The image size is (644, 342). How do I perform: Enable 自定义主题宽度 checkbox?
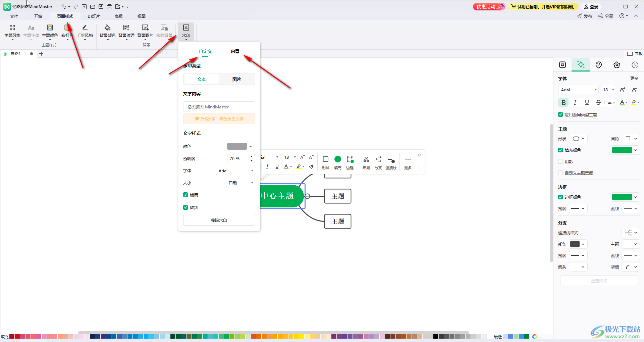click(x=560, y=173)
